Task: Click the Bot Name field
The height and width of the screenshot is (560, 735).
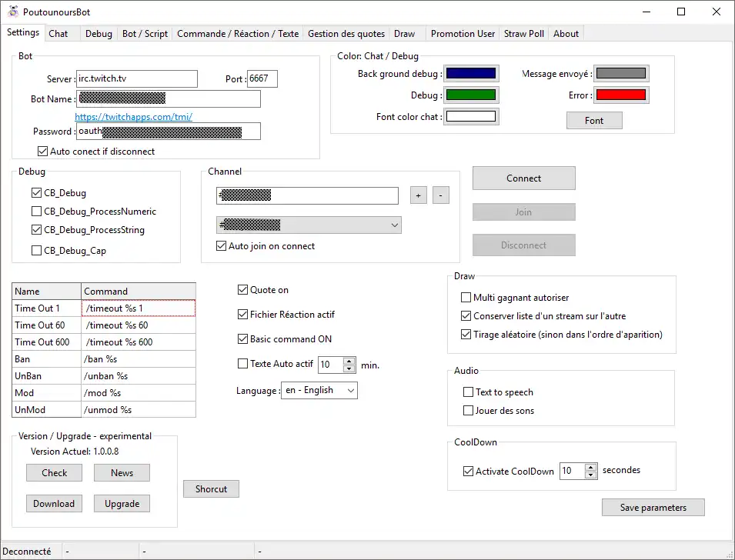Action: (x=169, y=99)
